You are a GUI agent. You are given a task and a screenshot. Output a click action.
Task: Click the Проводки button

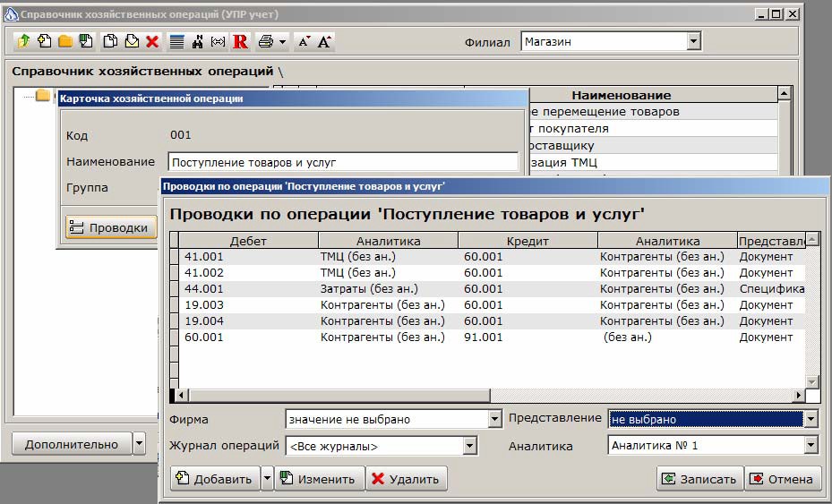[x=111, y=227]
